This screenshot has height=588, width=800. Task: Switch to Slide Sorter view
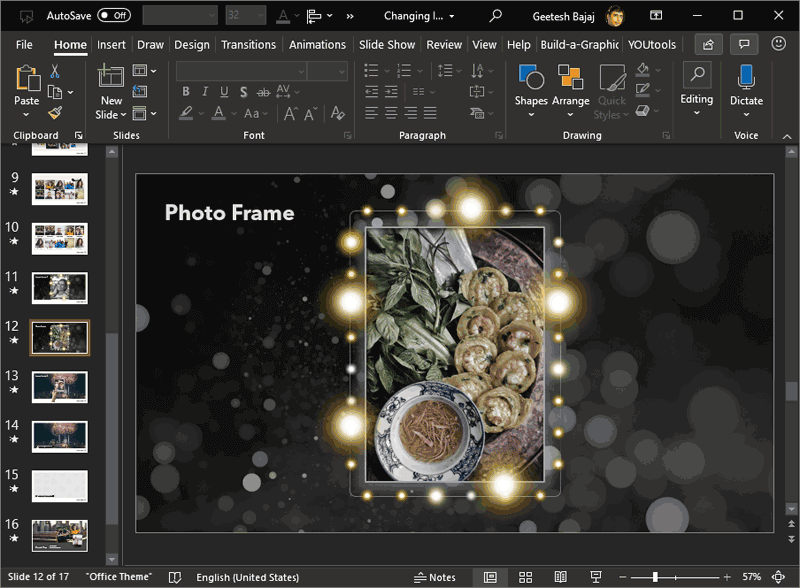coord(526,577)
